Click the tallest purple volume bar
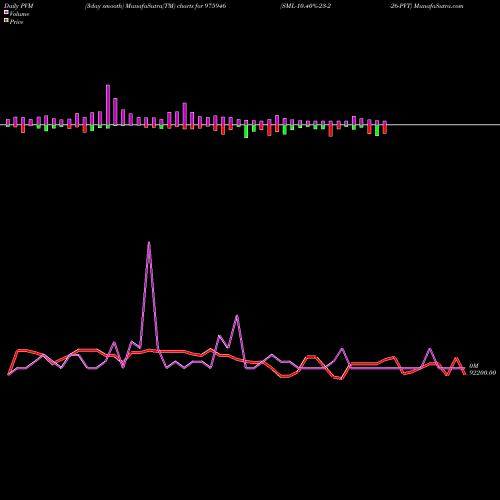This screenshot has height=500, width=500. [108, 105]
